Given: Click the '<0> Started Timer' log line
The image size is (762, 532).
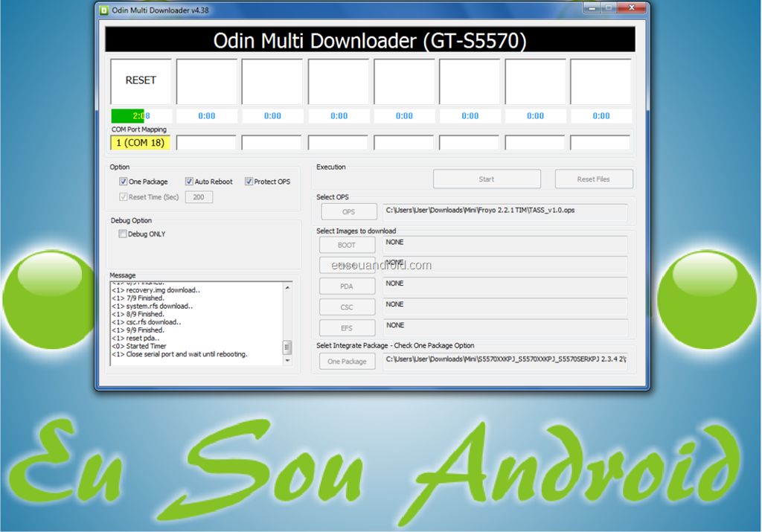Looking at the screenshot, I should point(139,346).
